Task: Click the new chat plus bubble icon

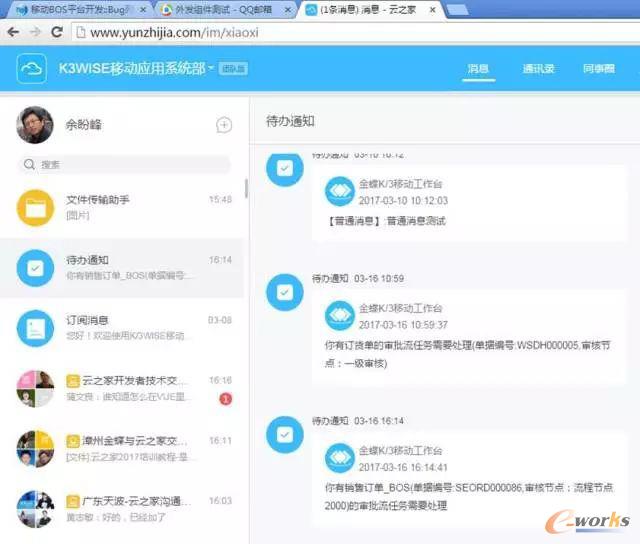Action: (224, 125)
